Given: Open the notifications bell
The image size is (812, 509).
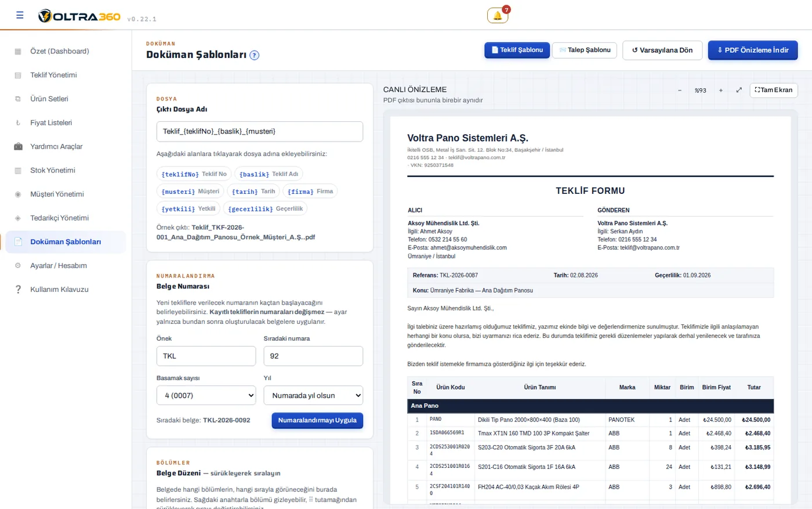Looking at the screenshot, I should tap(498, 16).
